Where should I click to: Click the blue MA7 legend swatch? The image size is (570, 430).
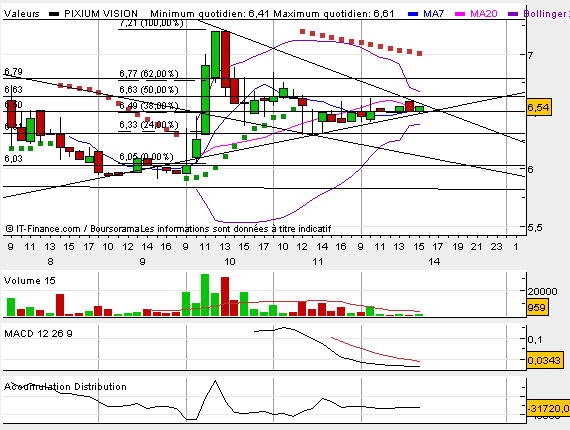click(x=413, y=14)
